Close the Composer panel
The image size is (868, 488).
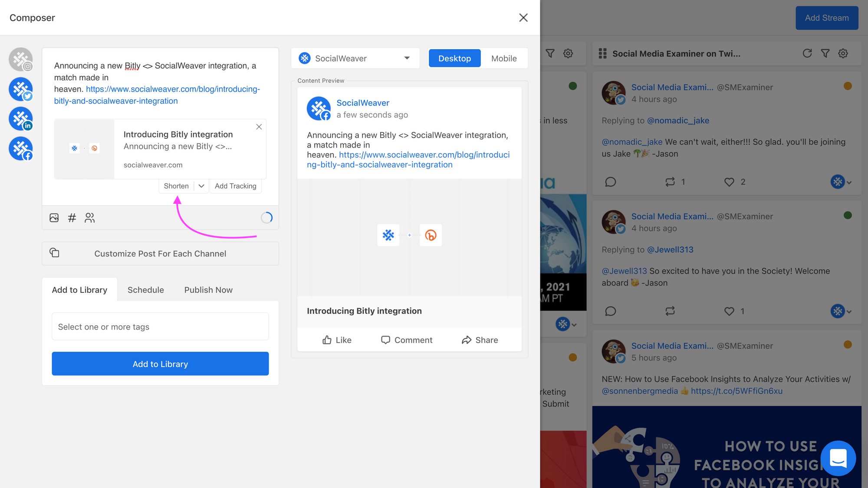tap(523, 17)
